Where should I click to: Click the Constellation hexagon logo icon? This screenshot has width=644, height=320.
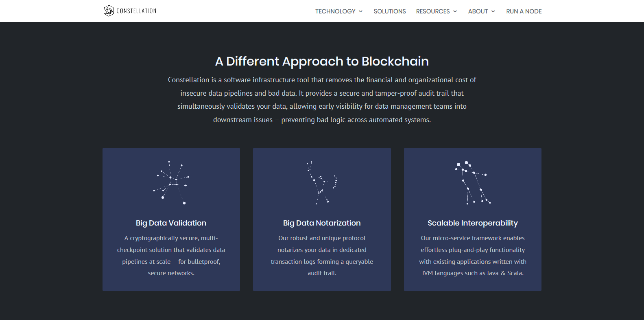[109, 11]
